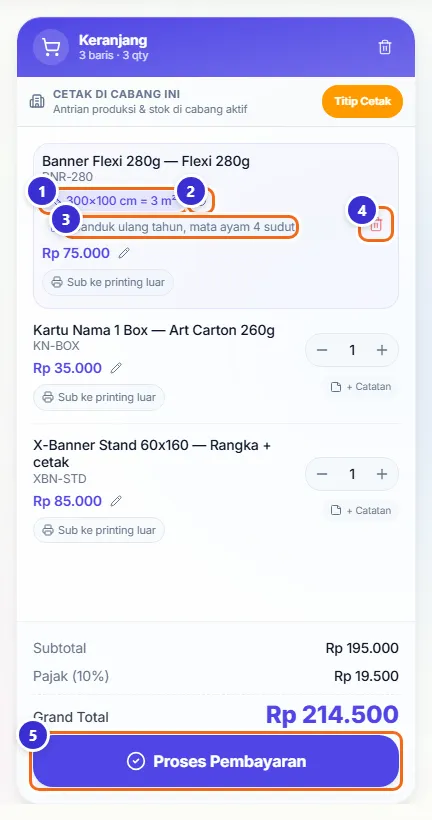Image resolution: width=432 pixels, height=820 pixels.
Task: Delete the Banner Flexi 280g item
Action: (x=376, y=225)
